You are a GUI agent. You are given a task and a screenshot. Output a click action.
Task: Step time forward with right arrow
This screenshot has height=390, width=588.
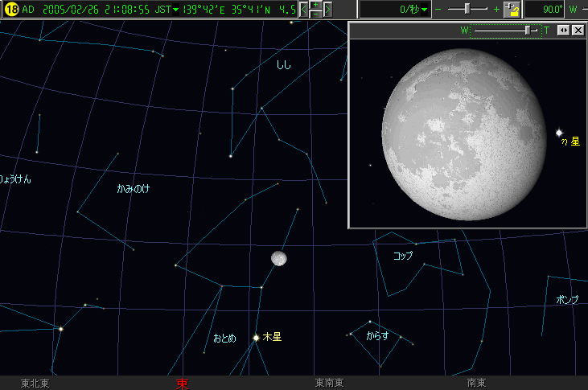[328, 10]
